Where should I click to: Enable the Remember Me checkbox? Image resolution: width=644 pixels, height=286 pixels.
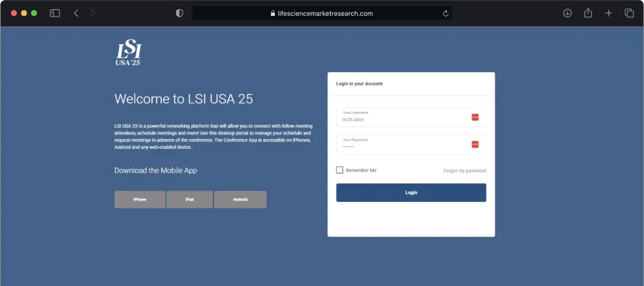(x=340, y=170)
